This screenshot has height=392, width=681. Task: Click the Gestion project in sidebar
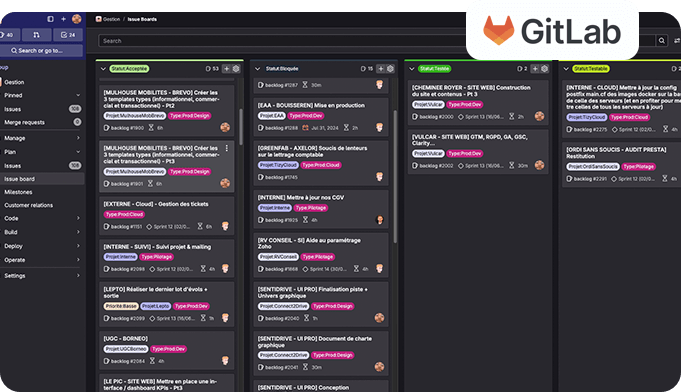coord(14,82)
